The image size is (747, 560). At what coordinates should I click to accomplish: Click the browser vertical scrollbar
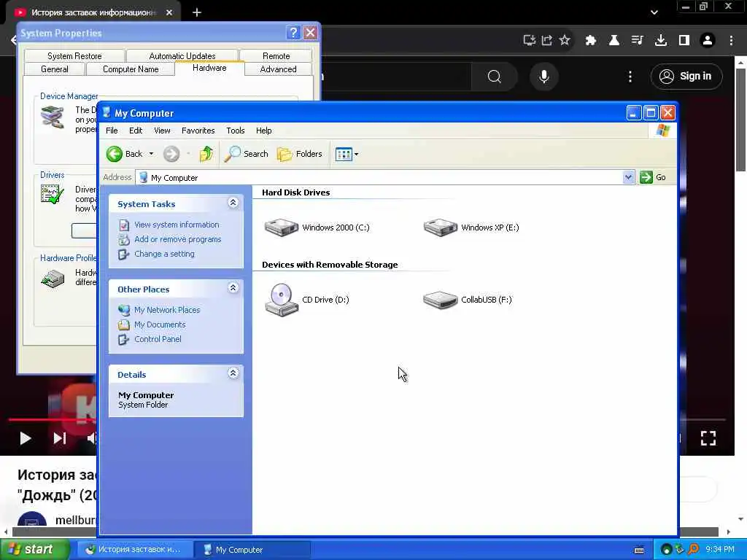(741, 119)
